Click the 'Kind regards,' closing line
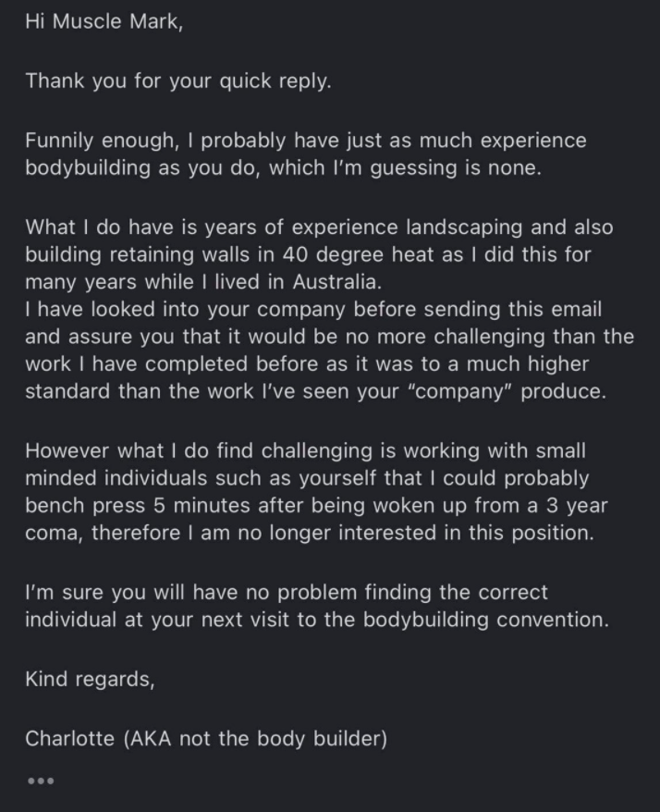The image size is (660, 812). point(90,680)
